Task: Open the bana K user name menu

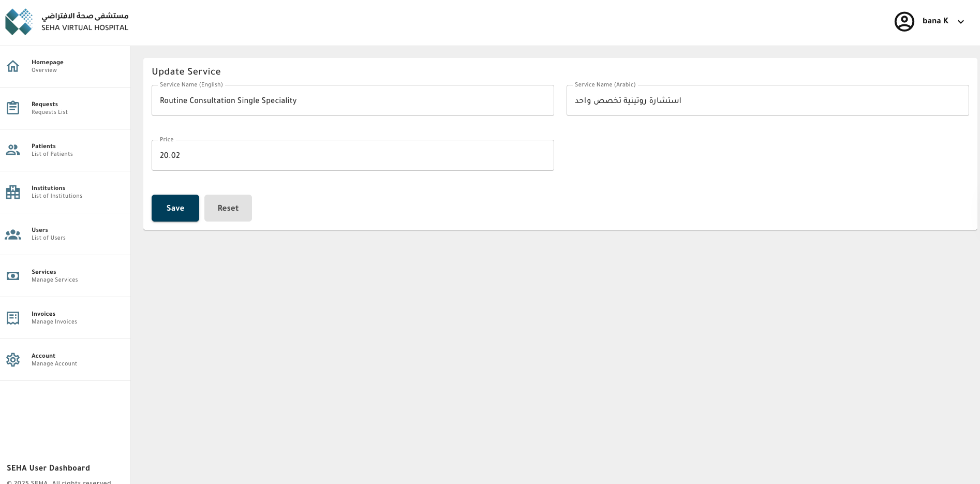Action: pyautogui.click(x=935, y=21)
